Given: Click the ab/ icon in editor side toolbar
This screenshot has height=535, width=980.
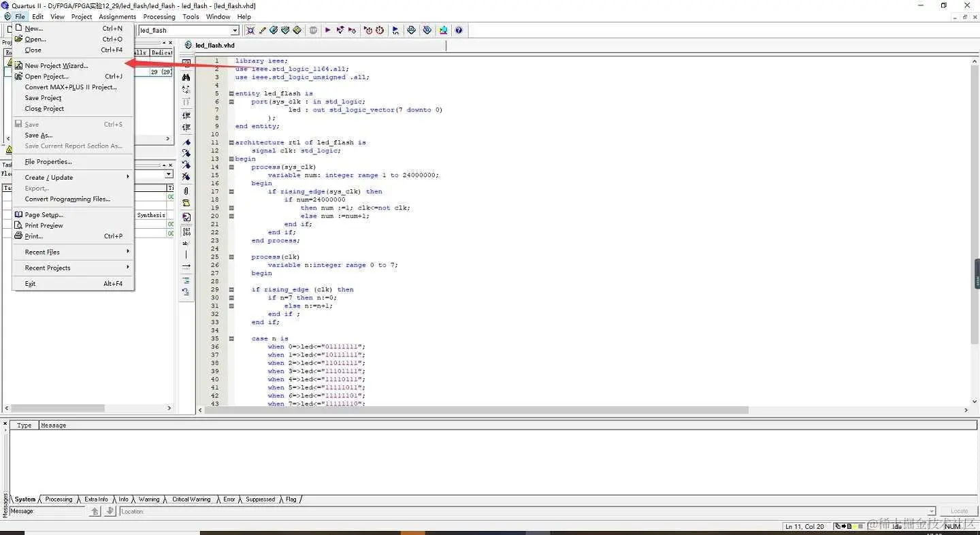Looking at the screenshot, I should click(186, 245).
